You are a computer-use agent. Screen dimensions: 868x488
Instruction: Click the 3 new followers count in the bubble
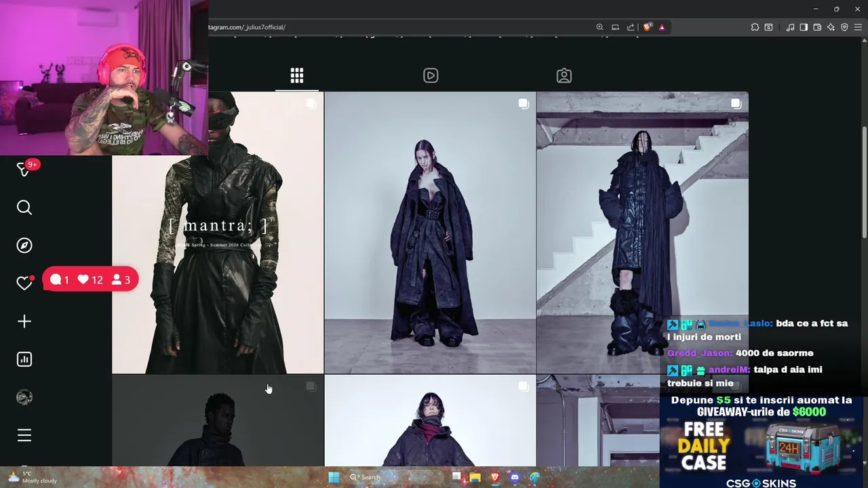click(x=121, y=279)
